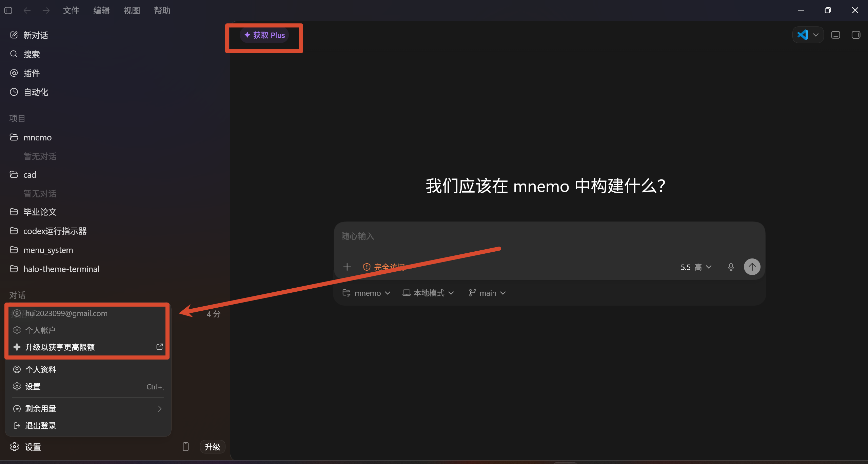Click the microphone voice input icon
This screenshot has height=464, width=868.
(731, 267)
